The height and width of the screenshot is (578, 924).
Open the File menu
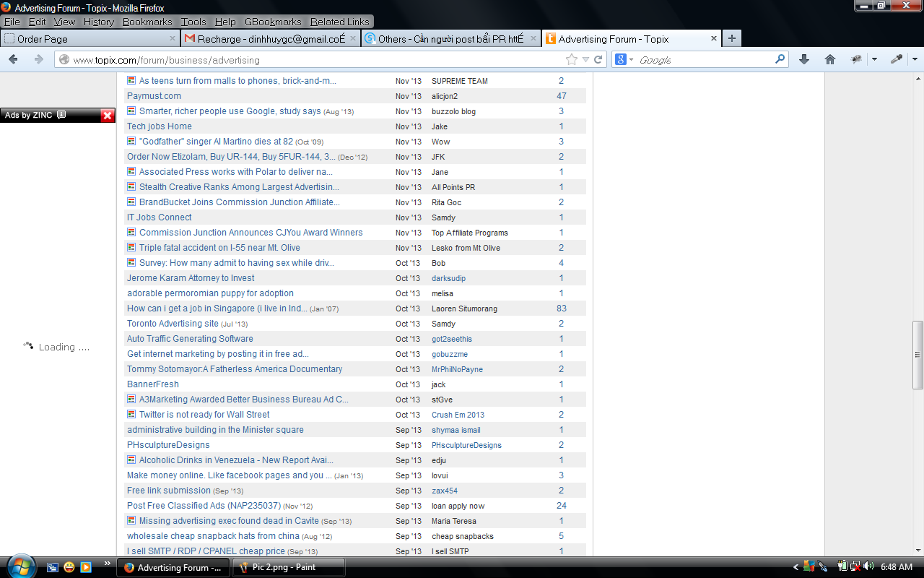[12, 22]
